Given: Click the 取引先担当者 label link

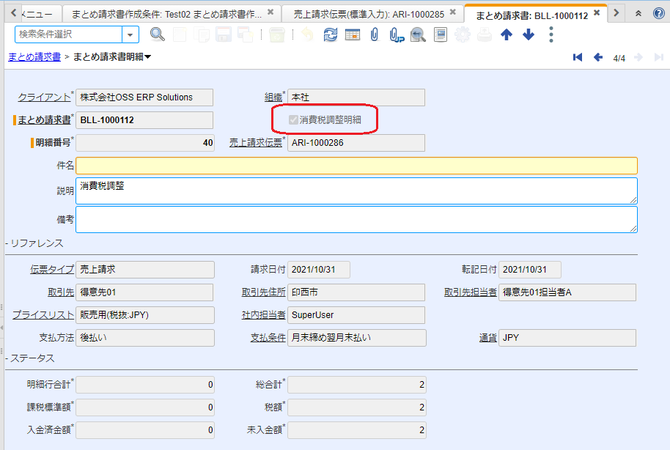Looking at the screenshot, I should (x=470, y=292).
